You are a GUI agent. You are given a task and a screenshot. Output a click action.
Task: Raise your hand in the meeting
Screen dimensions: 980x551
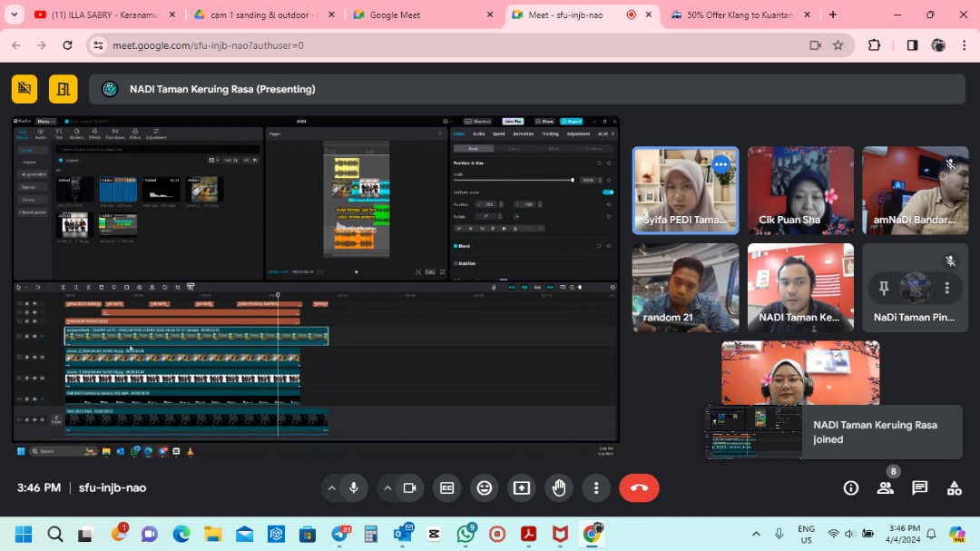click(x=559, y=487)
